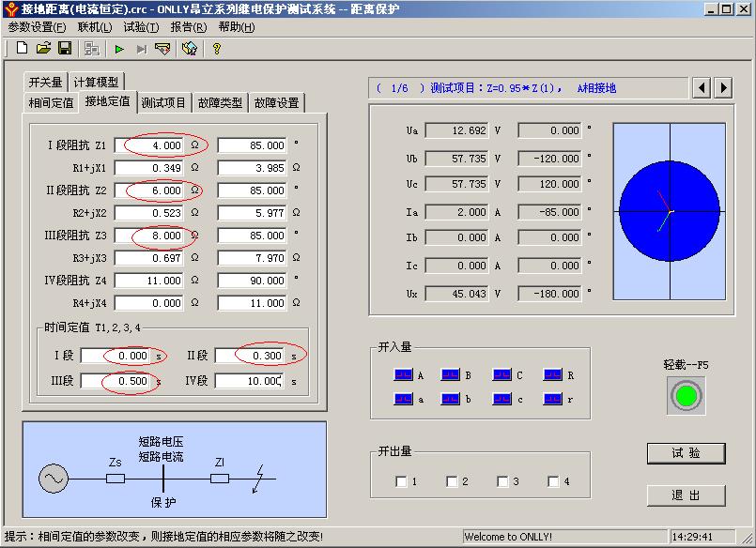Open the 报告 menu
This screenshot has height=548, width=756.
tap(188, 27)
